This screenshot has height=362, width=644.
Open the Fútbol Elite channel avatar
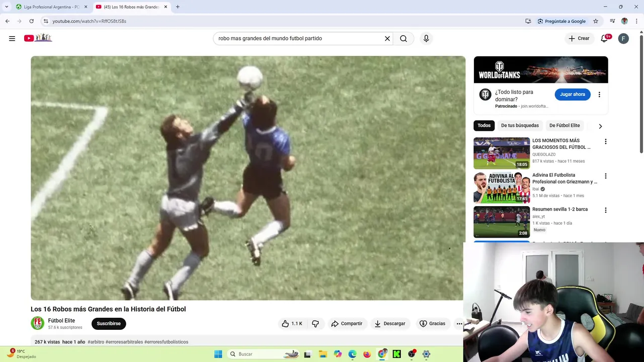point(37,323)
